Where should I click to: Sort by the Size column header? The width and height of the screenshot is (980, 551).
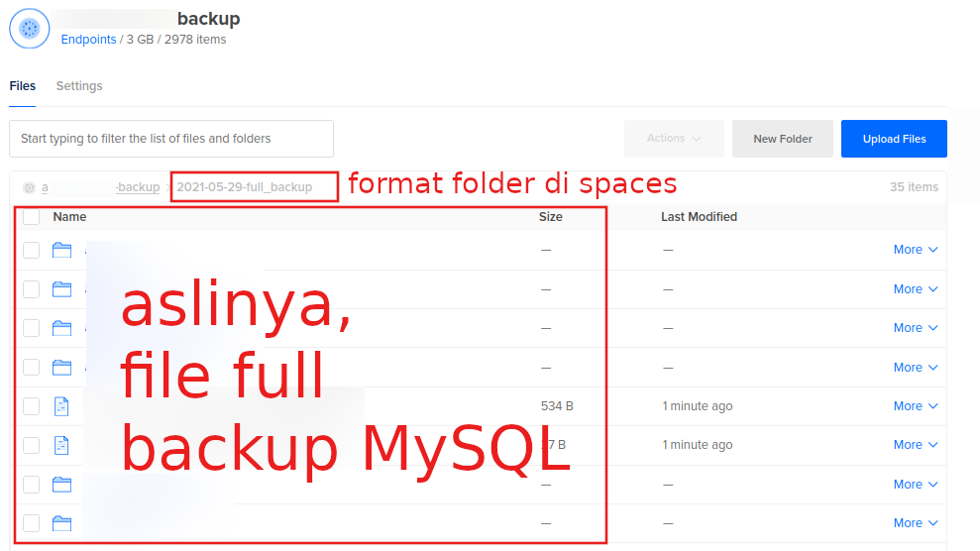[551, 217]
